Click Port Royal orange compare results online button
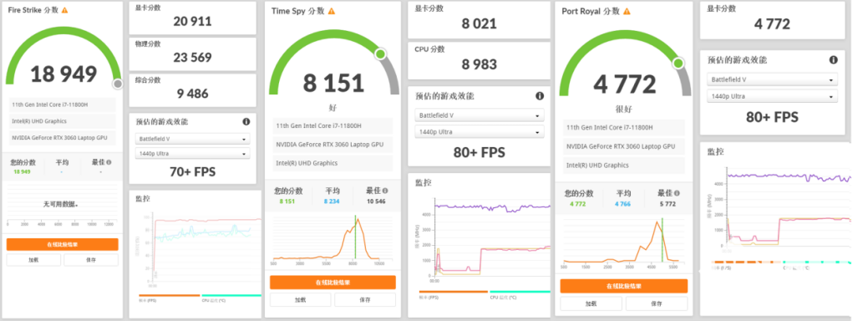The image size is (868, 321). pyautogui.click(x=624, y=286)
